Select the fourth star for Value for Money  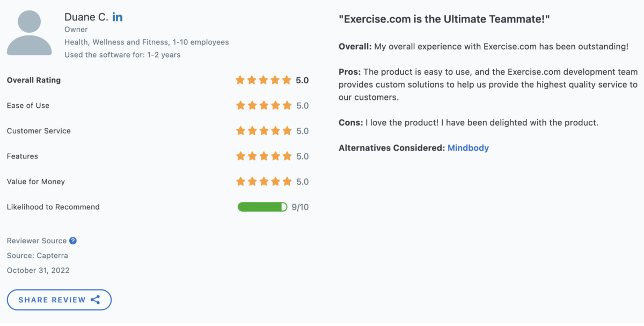[276, 181]
